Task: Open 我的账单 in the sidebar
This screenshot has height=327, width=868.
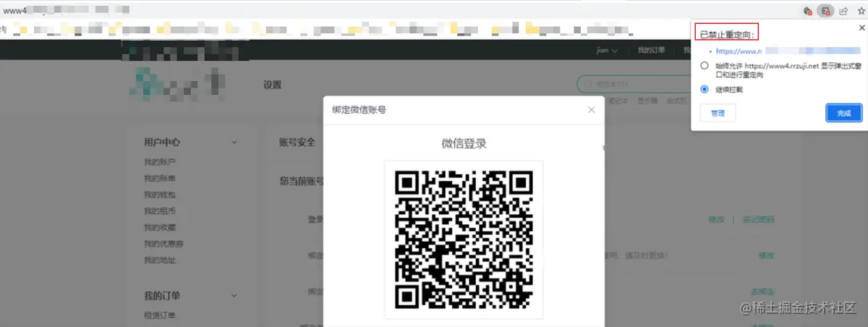Action: pos(160,178)
